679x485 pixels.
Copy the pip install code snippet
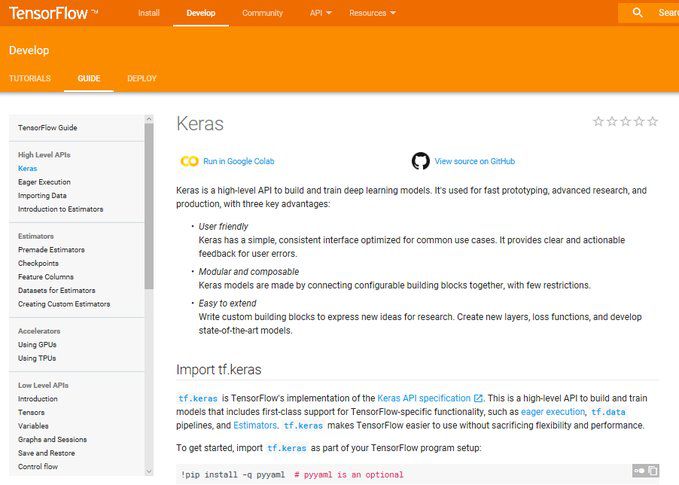[x=653, y=470]
